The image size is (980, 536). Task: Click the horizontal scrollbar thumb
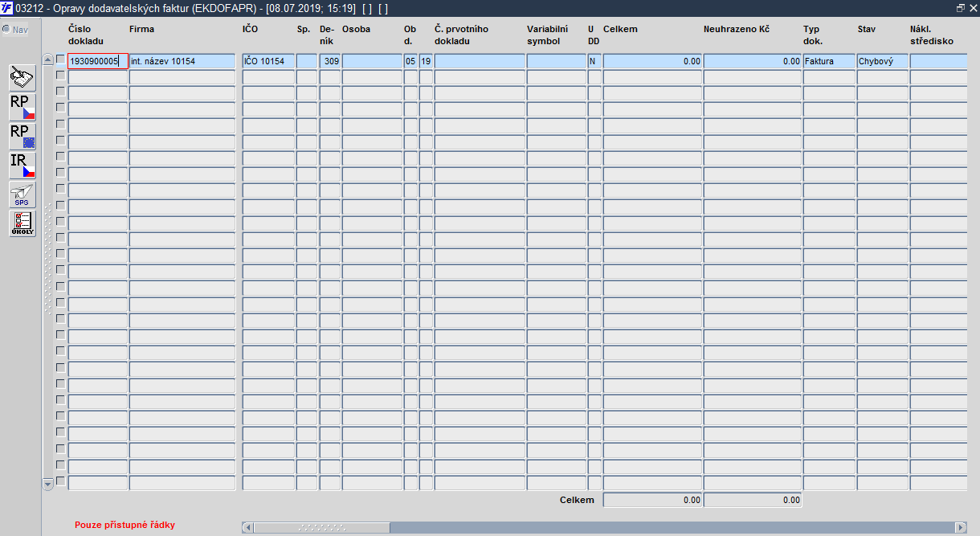point(321,527)
